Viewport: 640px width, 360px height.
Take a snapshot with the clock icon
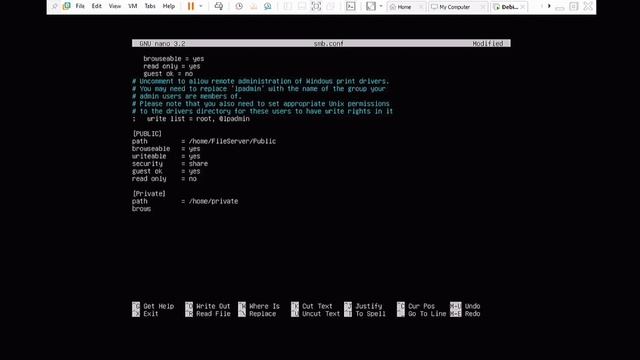pyautogui.click(x=239, y=6)
